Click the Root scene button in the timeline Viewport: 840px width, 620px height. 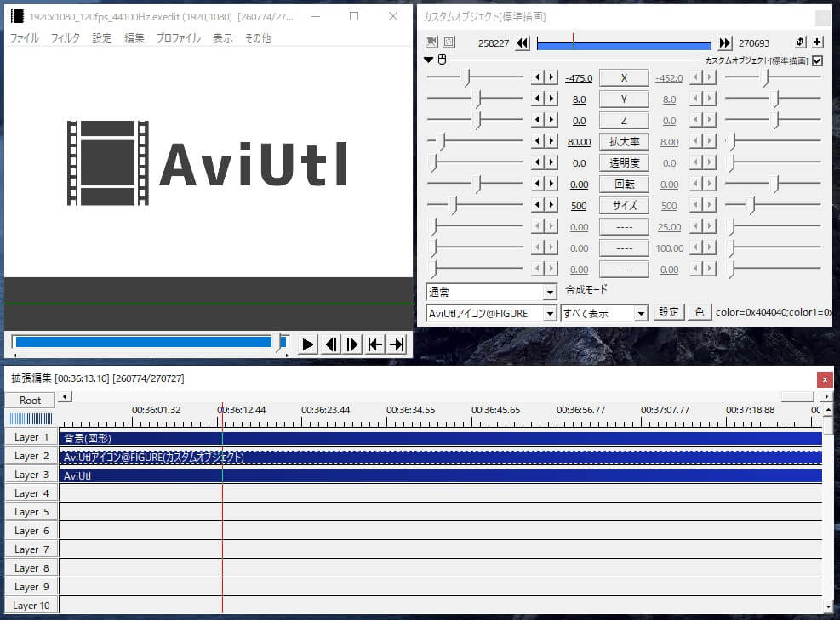point(30,400)
